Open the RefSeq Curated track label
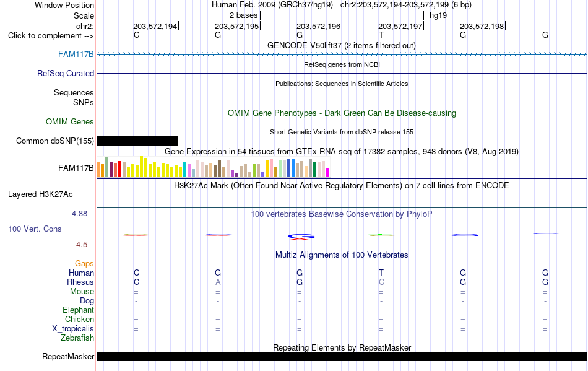The image size is (588, 371). tap(65, 74)
